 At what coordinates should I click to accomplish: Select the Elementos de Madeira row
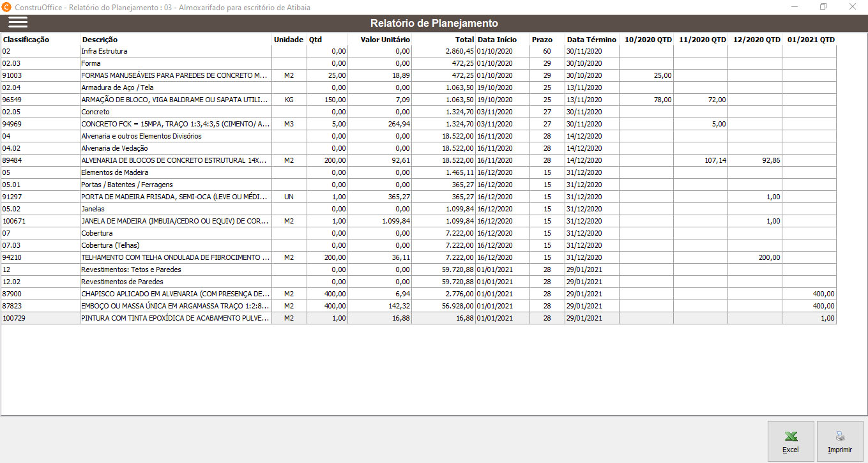(418, 172)
